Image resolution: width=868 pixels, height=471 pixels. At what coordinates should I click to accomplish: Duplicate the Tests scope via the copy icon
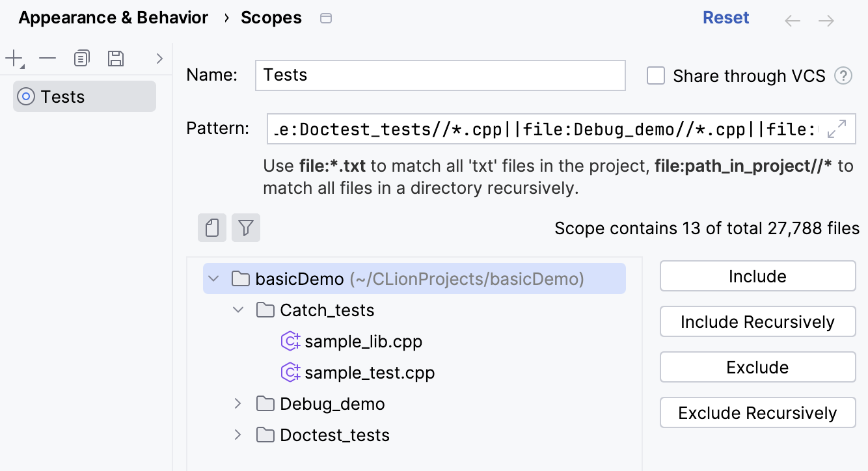pyautogui.click(x=81, y=58)
